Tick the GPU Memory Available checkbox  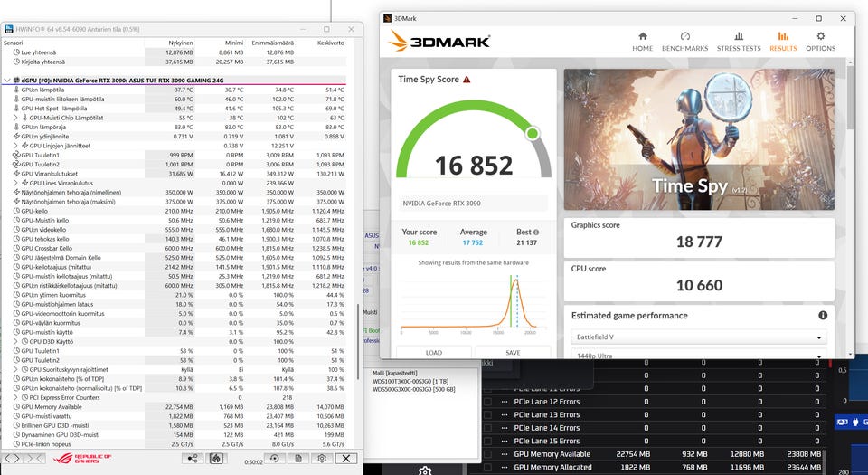tap(487, 454)
